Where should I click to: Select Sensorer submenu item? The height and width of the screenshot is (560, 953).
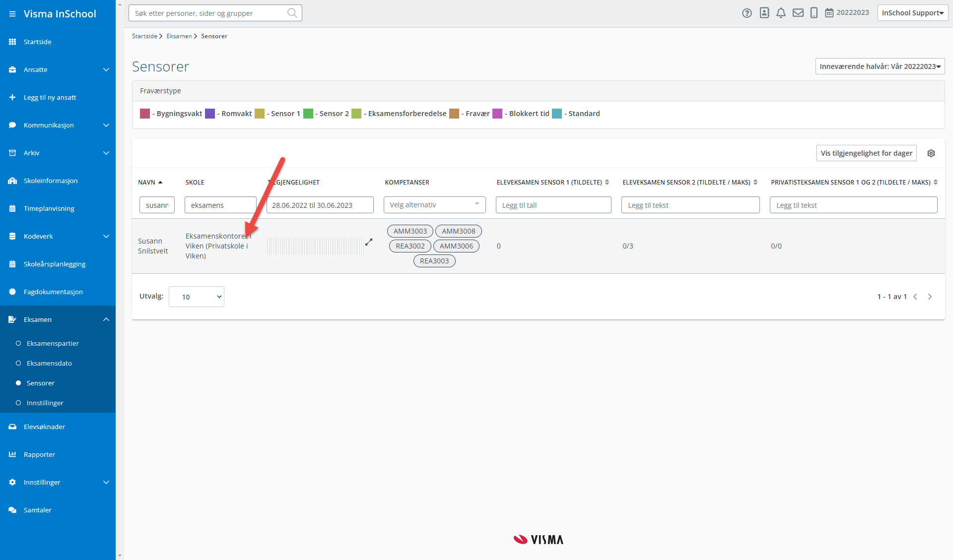tap(41, 383)
